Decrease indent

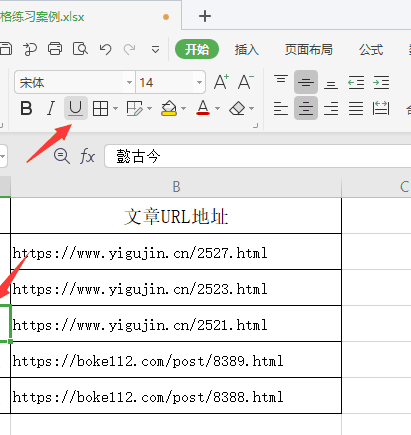coord(356,82)
